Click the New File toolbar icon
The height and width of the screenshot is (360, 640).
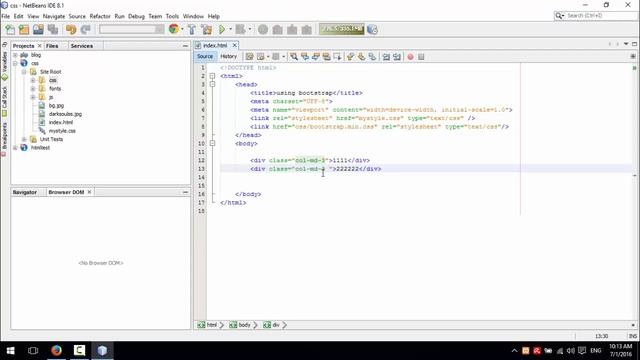[x=10, y=29]
